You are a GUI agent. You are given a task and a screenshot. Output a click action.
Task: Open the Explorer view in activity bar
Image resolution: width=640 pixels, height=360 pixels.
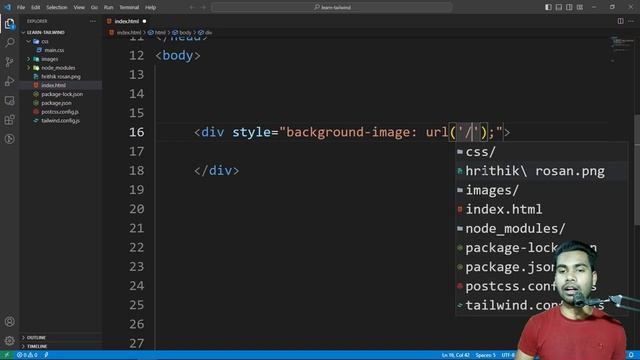[x=10, y=24]
